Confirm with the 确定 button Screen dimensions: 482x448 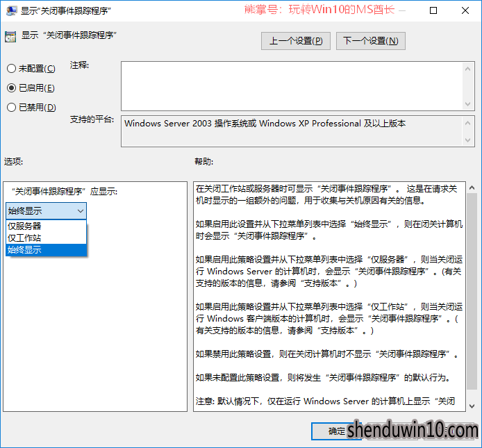tap(336, 431)
